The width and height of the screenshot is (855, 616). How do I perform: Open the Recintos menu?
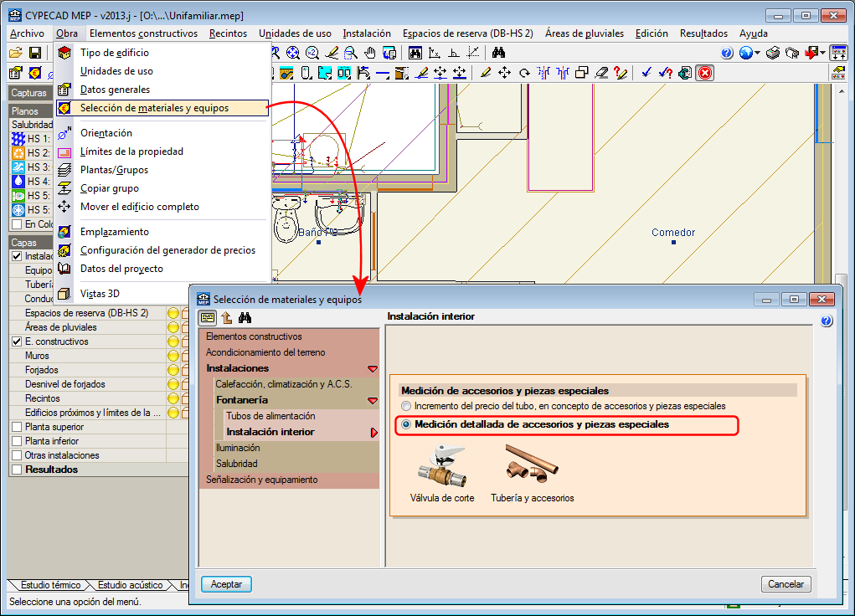click(x=228, y=33)
